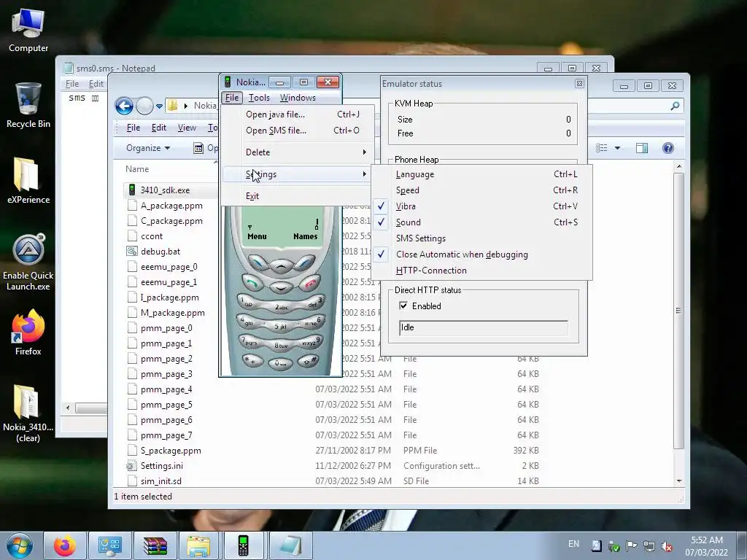Screen dimensions: 747x560
Task: Close the Emulator status panel
Action: [x=579, y=83]
